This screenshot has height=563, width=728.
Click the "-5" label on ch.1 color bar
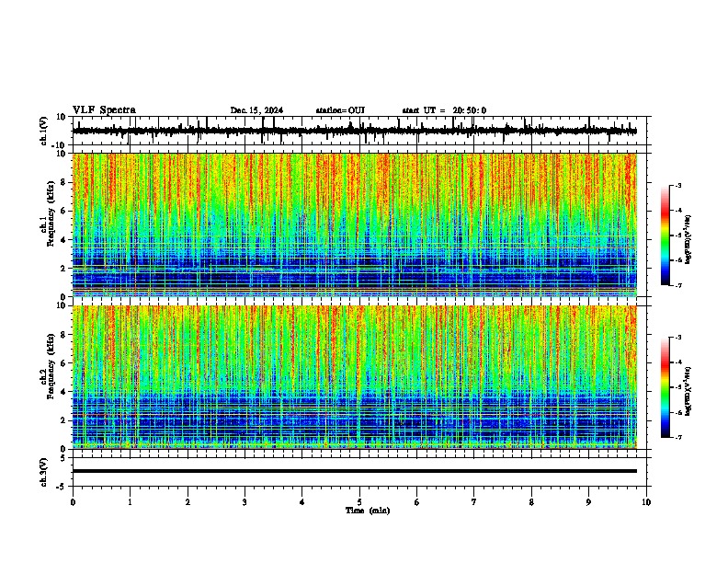678,236
